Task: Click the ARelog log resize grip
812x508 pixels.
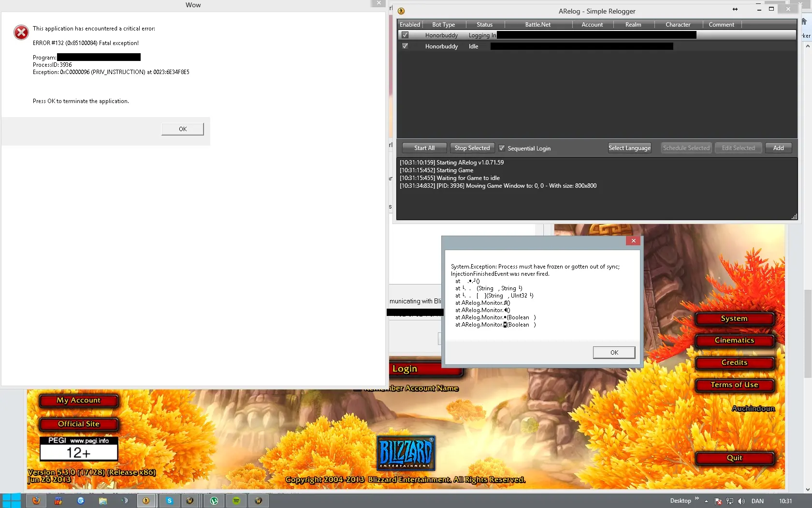Action: coord(794,217)
